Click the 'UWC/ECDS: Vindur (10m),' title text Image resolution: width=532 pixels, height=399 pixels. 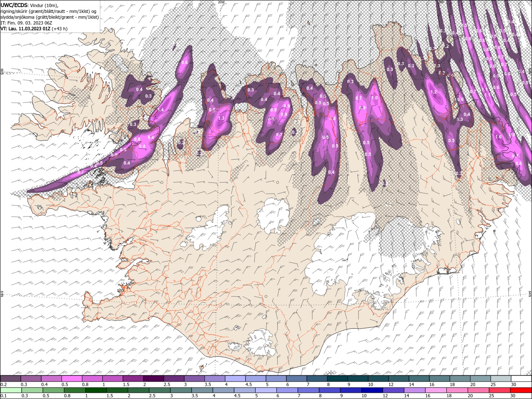pos(30,5)
